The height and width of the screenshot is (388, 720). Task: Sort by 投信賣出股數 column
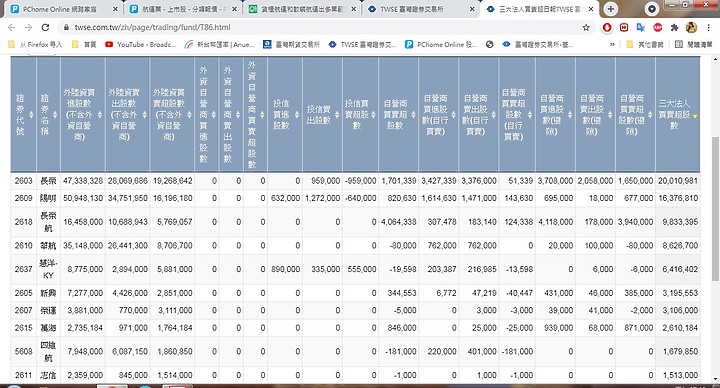(322, 114)
